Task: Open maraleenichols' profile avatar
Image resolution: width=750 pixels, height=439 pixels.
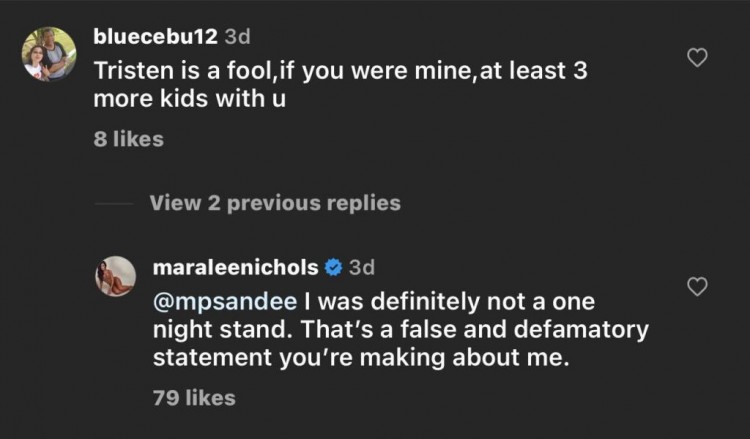Action: click(x=115, y=276)
